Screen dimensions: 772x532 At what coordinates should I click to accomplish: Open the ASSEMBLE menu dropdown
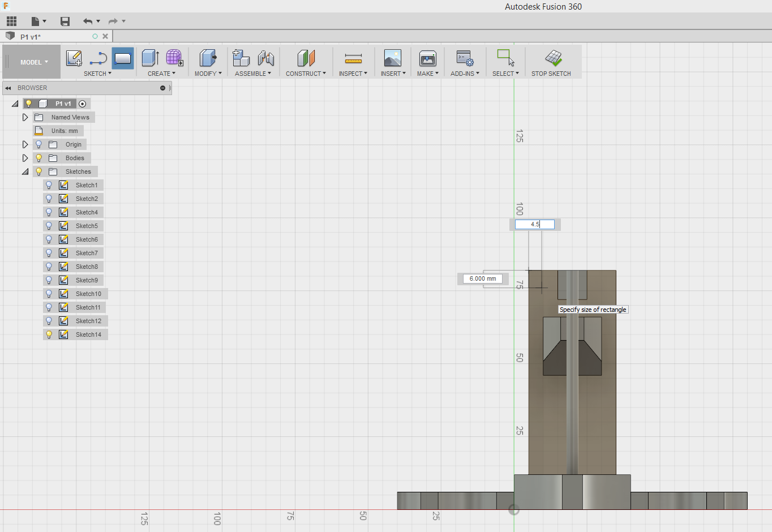253,74
